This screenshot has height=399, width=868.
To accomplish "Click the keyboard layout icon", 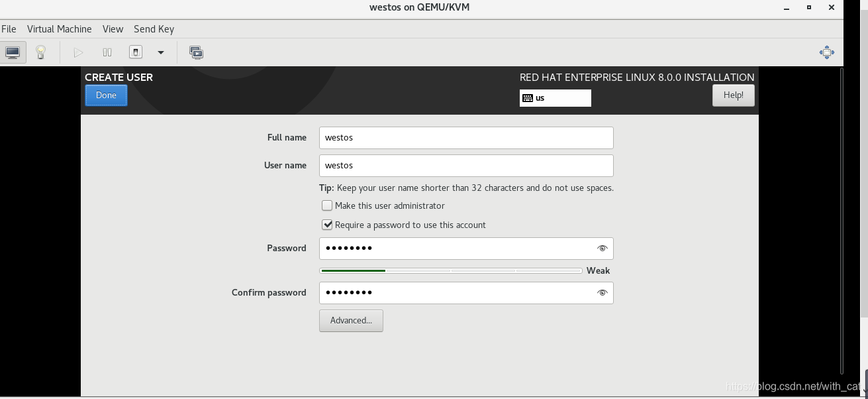I will click(x=528, y=98).
